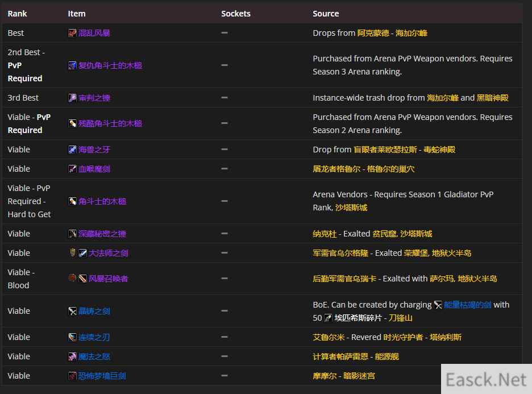
Task: Open the 能源舰 dungeon link
Action: (387, 356)
